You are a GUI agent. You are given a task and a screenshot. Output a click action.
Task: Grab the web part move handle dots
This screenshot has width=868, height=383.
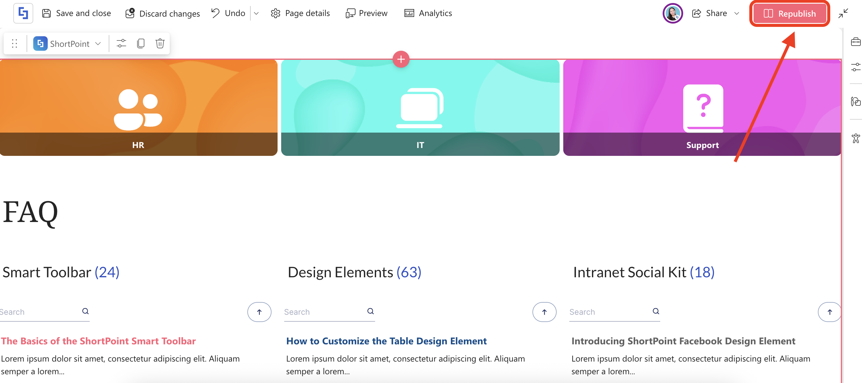coord(14,43)
